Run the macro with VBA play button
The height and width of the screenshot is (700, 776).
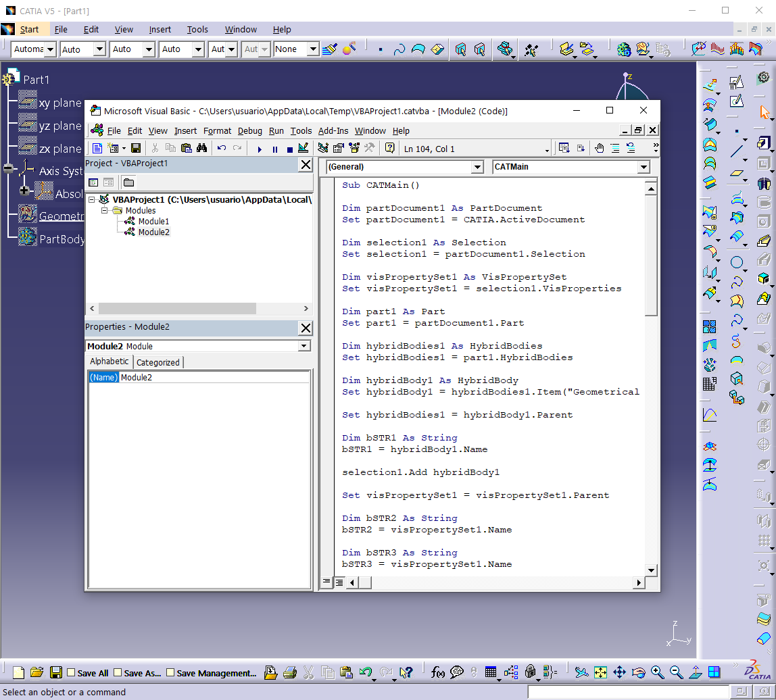click(260, 149)
